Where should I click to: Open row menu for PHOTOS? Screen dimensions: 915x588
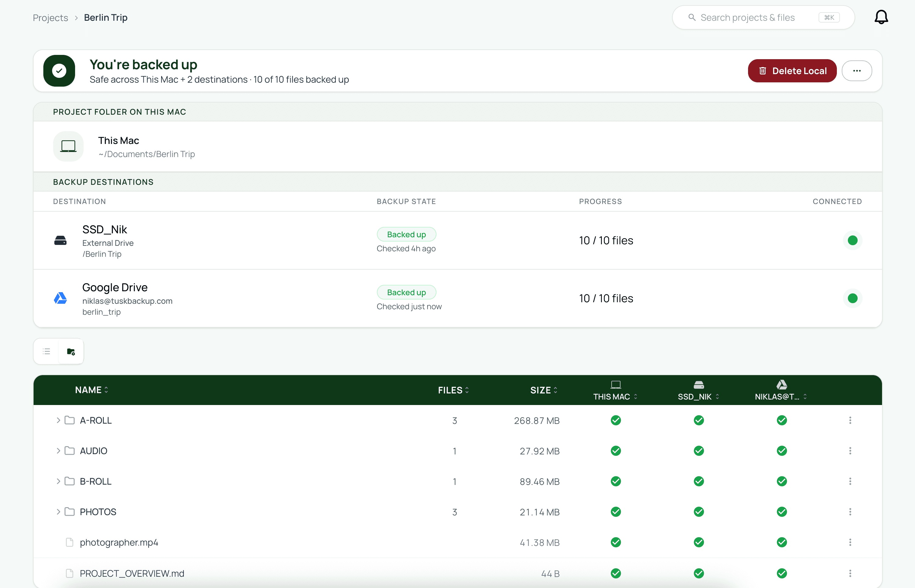pyautogui.click(x=850, y=512)
